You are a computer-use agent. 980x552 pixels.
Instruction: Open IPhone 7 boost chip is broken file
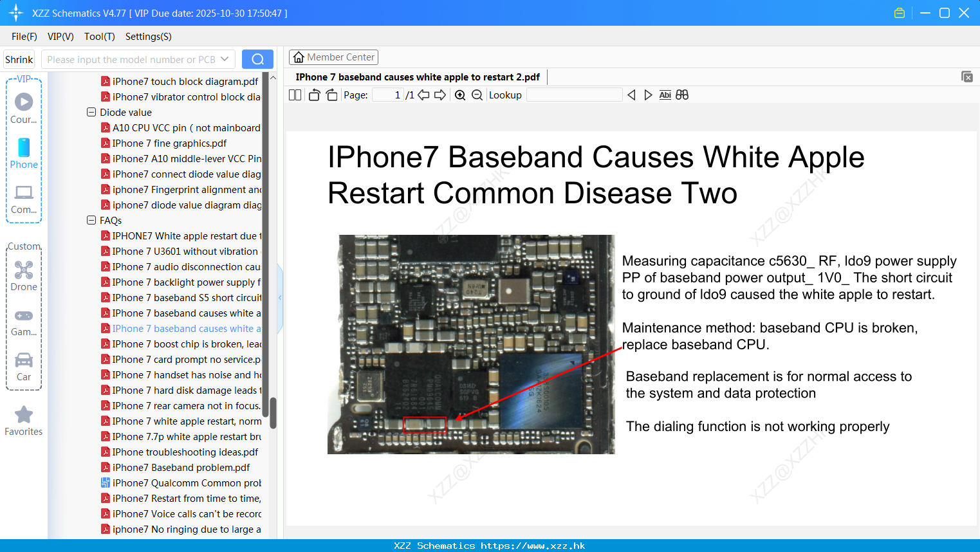tap(181, 344)
